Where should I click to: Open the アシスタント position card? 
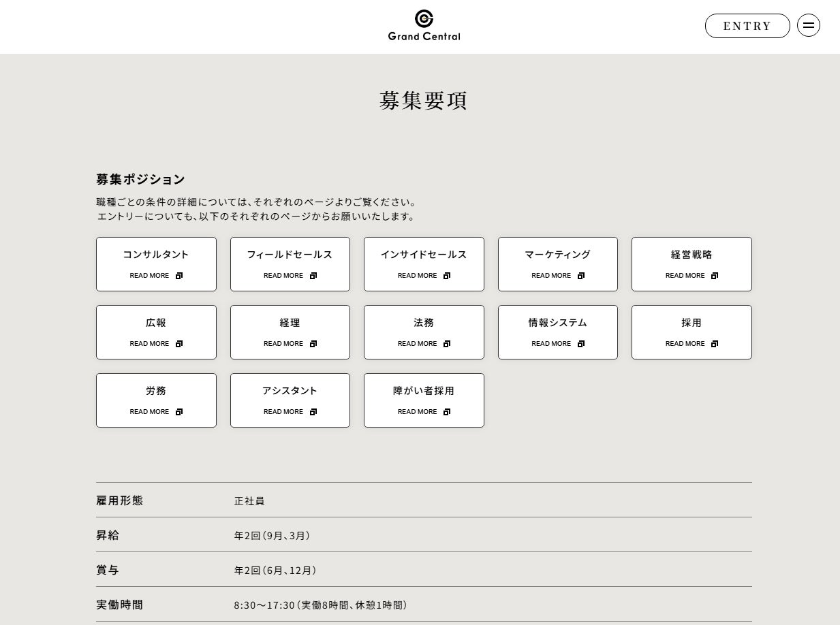[290, 400]
